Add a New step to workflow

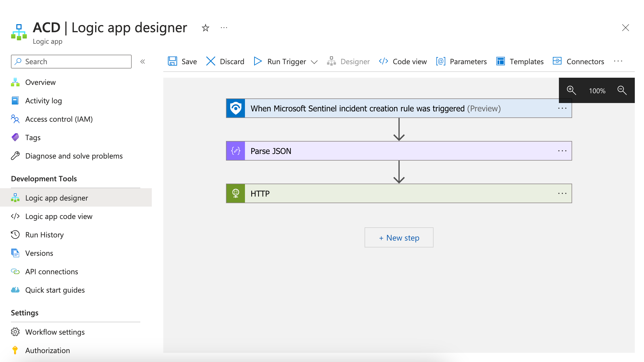click(x=399, y=238)
